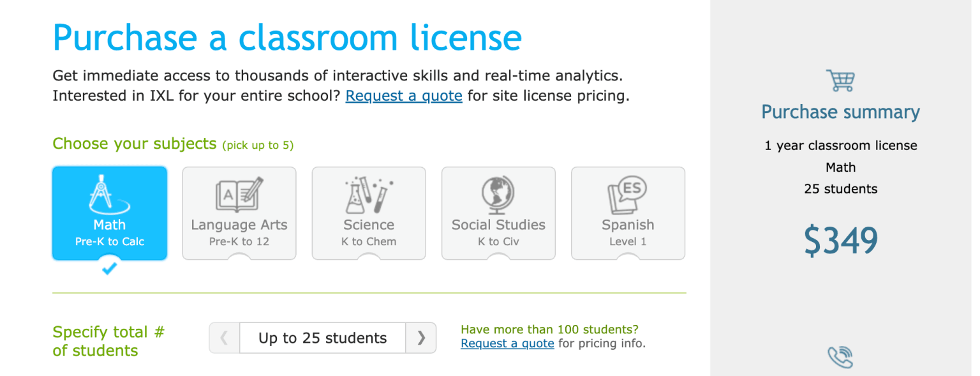Enable the Spanish Level 1 subject
Image resolution: width=980 pixels, height=376 pixels.
pos(628,213)
